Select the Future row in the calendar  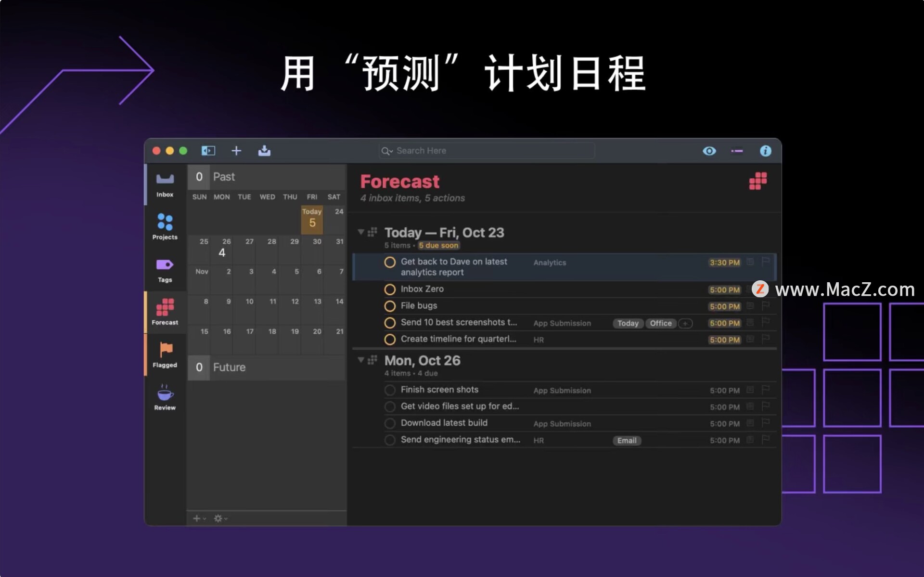click(267, 367)
